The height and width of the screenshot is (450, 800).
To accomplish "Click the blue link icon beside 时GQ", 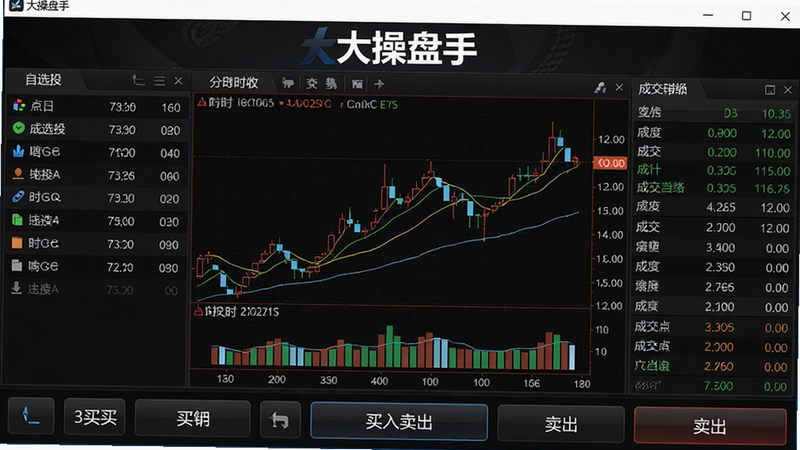I will pyautogui.click(x=18, y=196).
